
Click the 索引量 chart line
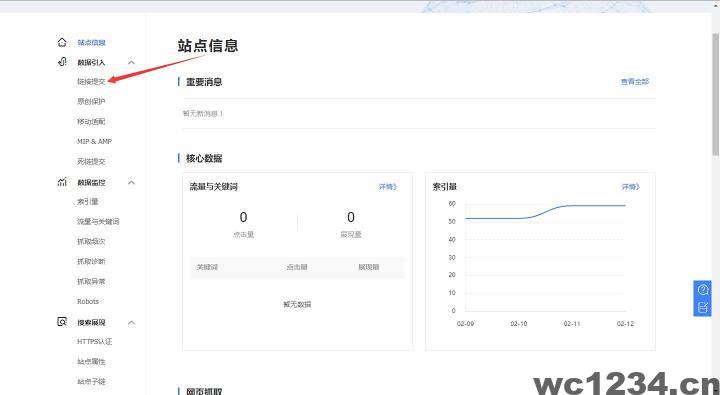(x=546, y=211)
